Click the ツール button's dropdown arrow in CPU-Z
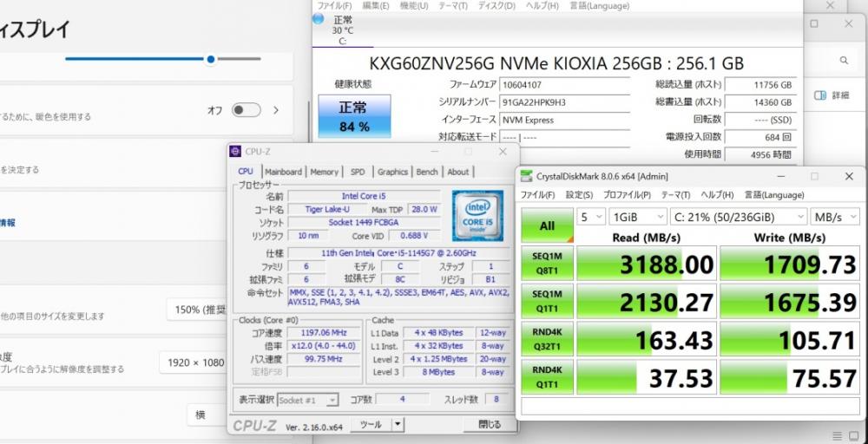868x444 pixels. (x=398, y=425)
